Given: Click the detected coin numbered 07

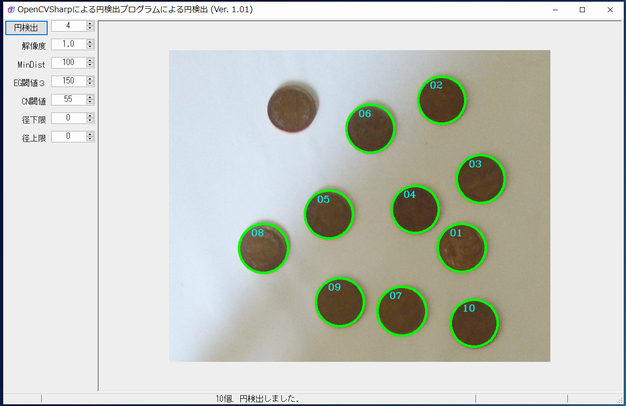Looking at the screenshot, I should [402, 311].
